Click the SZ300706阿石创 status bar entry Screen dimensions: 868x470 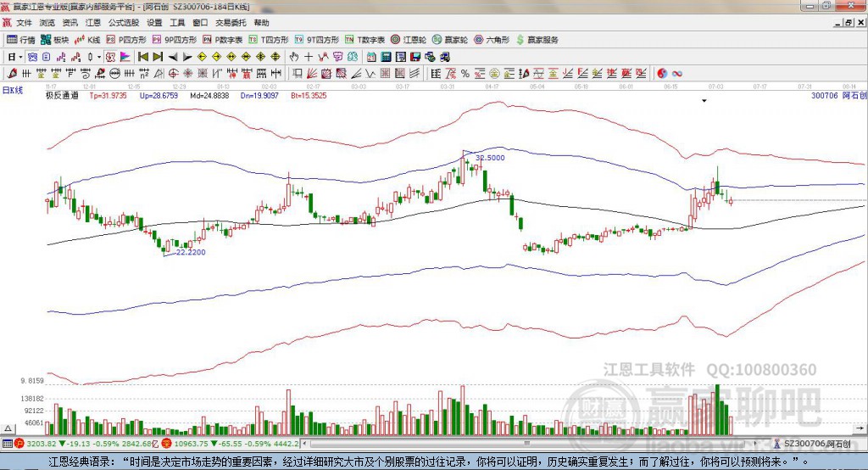pyautogui.click(x=811, y=444)
